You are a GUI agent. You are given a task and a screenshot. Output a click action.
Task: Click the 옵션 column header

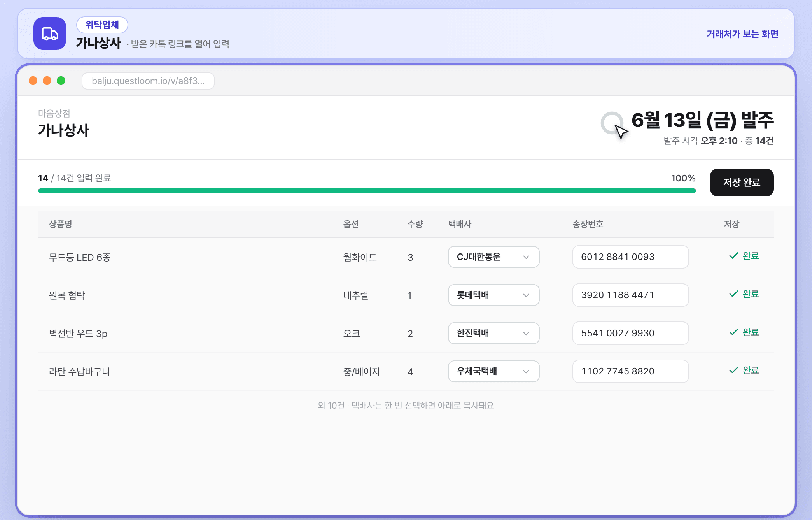tap(351, 224)
